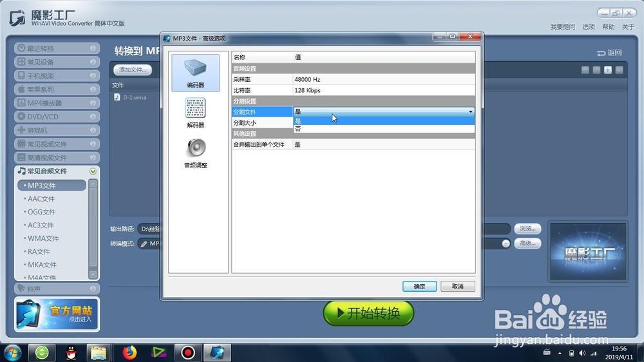Open the screen recorder taskbar icon
644x362 pixels.
[187, 352]
